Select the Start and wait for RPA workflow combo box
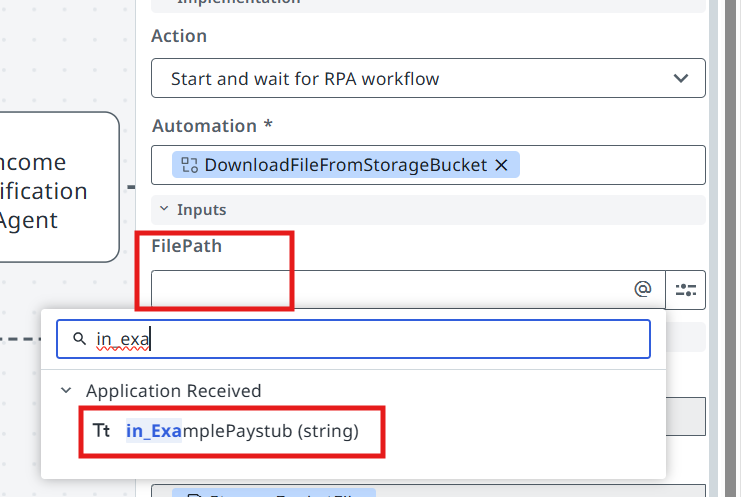This screenshot has width=752, height=497. point(428,78)
